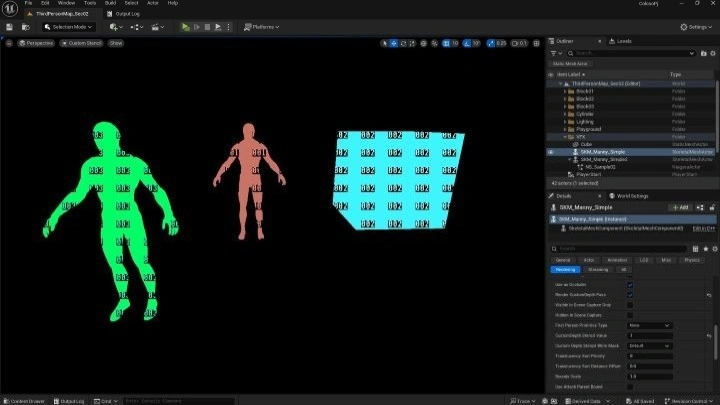720x405 pixels.
Task: Open the Selection Mode dropdown
Action: pyautogui.click(x=70, y=27)
